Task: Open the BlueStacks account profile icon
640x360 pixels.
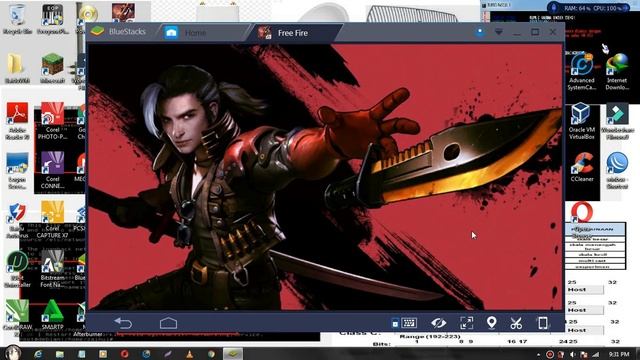Action: tap(480, 31)
